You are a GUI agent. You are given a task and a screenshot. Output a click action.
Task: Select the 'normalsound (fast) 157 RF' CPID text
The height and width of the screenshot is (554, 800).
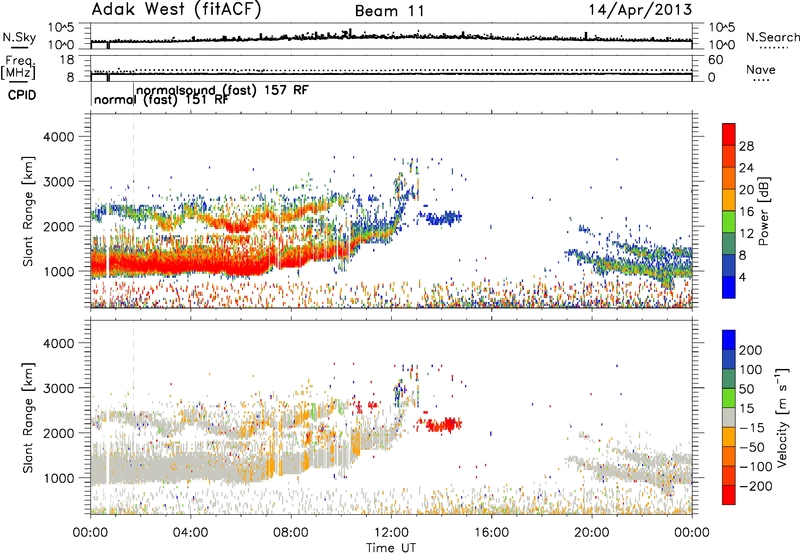tap(222, 90)
